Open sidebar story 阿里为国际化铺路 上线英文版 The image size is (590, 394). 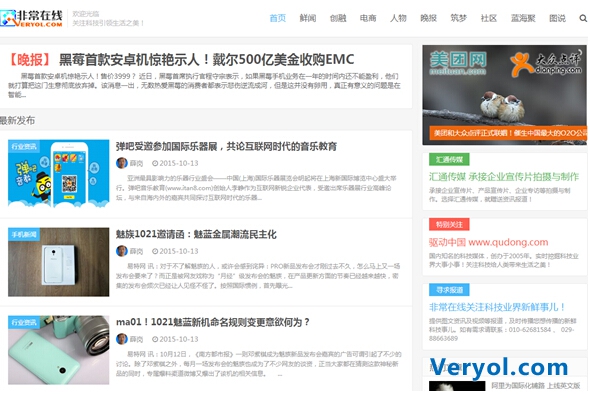tap(536, 386)
